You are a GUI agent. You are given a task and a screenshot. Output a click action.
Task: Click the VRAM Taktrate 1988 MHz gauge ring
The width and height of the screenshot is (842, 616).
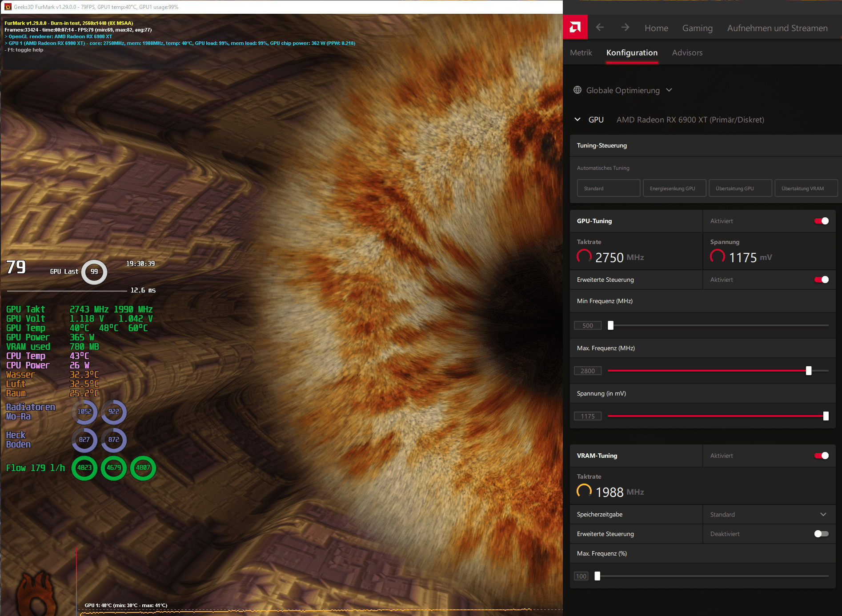coord(584,491)
